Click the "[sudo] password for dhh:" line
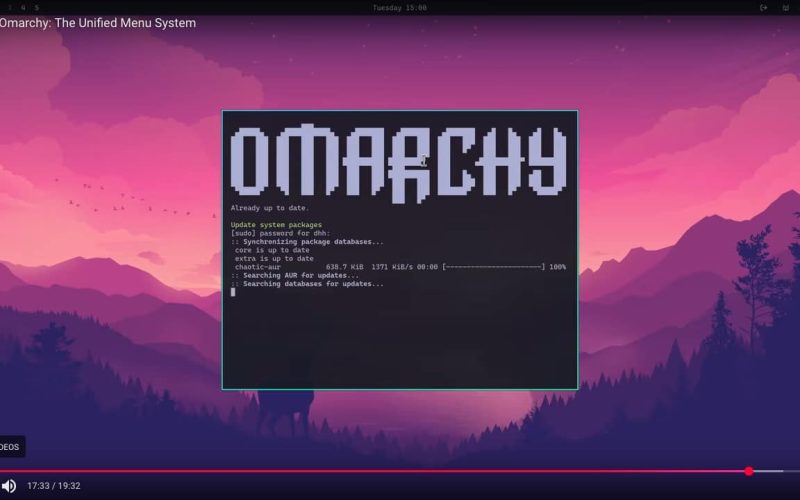800x500 pixels. (x=280, y=233)
